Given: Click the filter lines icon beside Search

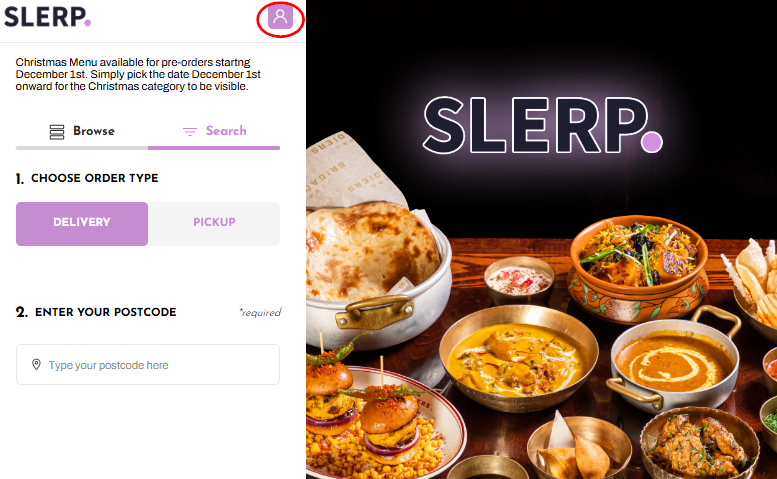Looking at the screenshot, I should coord(190,131).
